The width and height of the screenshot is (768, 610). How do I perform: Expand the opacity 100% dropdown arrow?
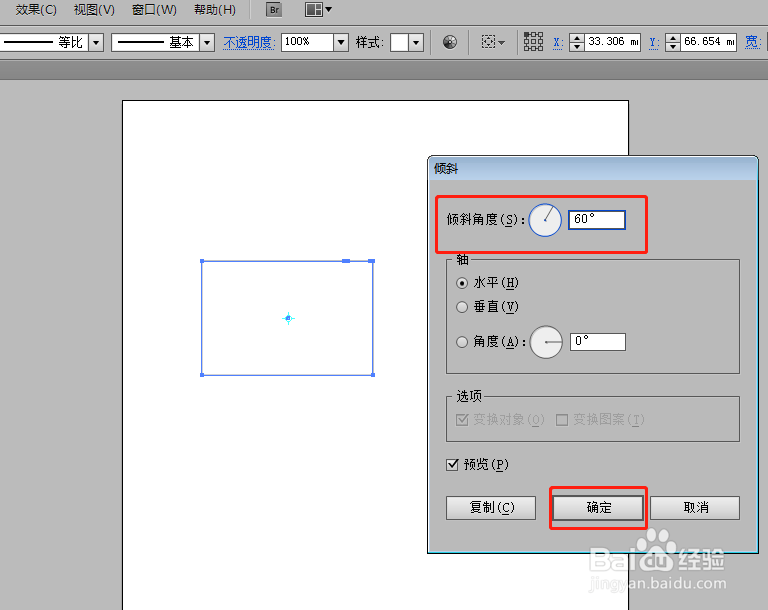[341, 43]
